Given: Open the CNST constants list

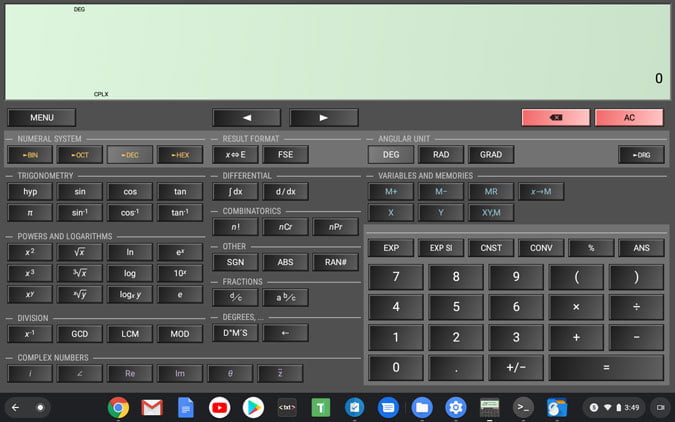Looking at the screenshot, I should click(491, 248).
